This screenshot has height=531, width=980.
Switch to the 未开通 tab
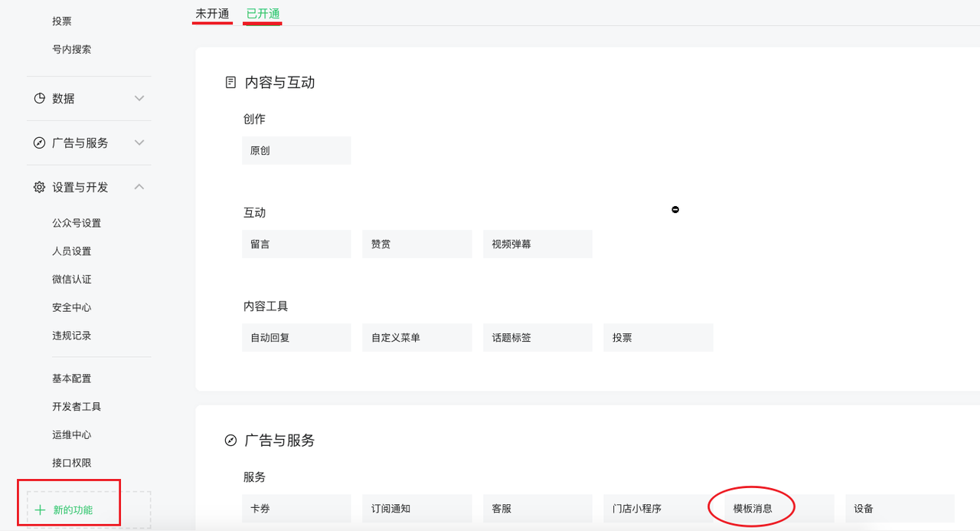point(212,14)
